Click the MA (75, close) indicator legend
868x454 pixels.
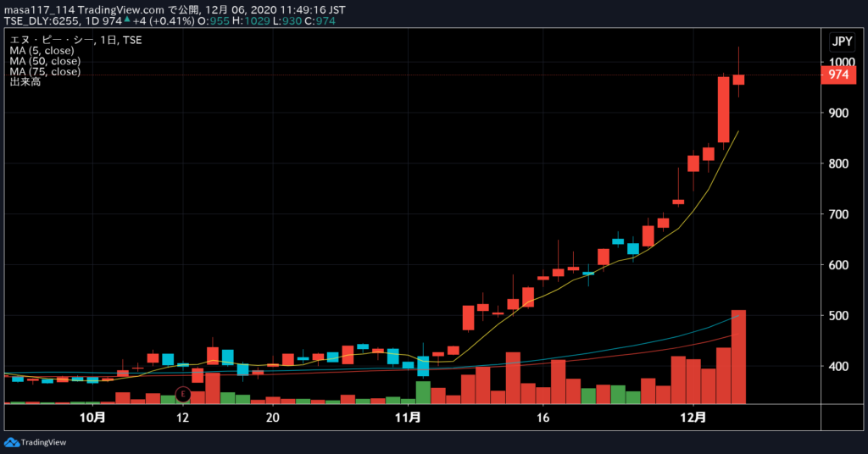point(45,71)
